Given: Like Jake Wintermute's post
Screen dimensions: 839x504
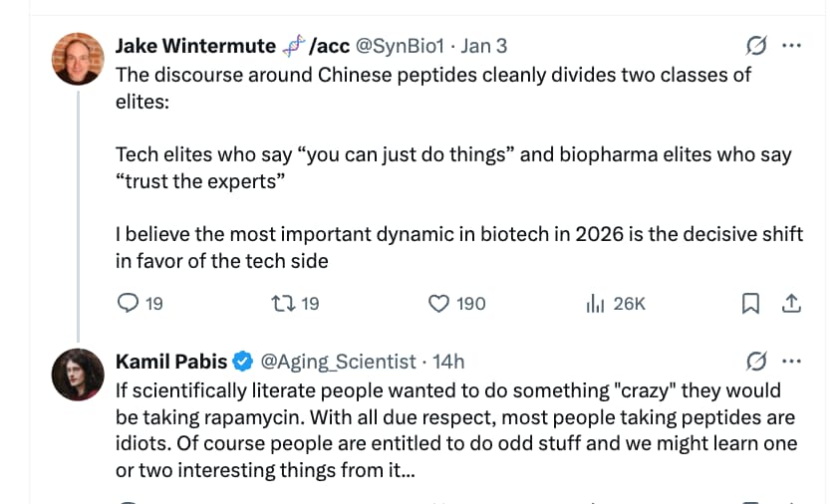Looking at the screenshot, I should tap(439, 303).
